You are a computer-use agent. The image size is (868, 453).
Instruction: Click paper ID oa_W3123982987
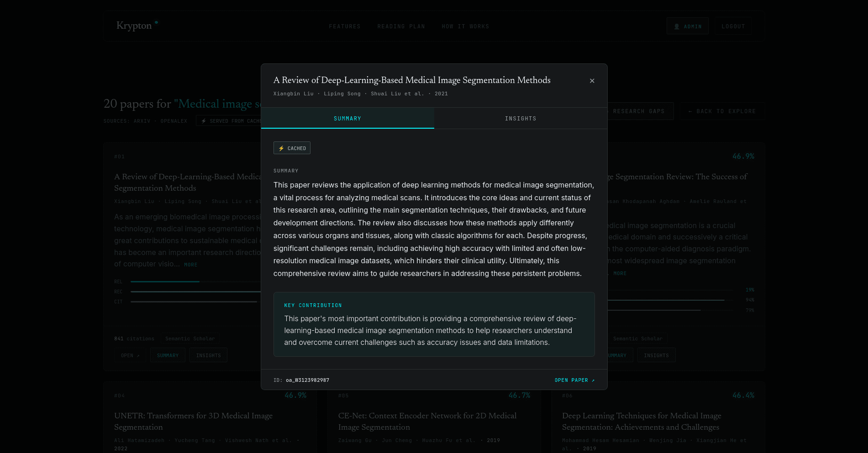[x=307, y=380]
